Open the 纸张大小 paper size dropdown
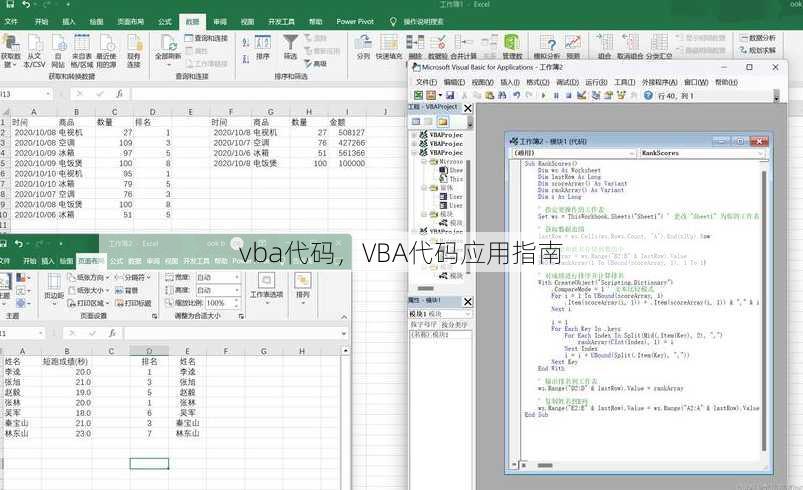The height and width of the screenshot is (490, 803). 89,290
